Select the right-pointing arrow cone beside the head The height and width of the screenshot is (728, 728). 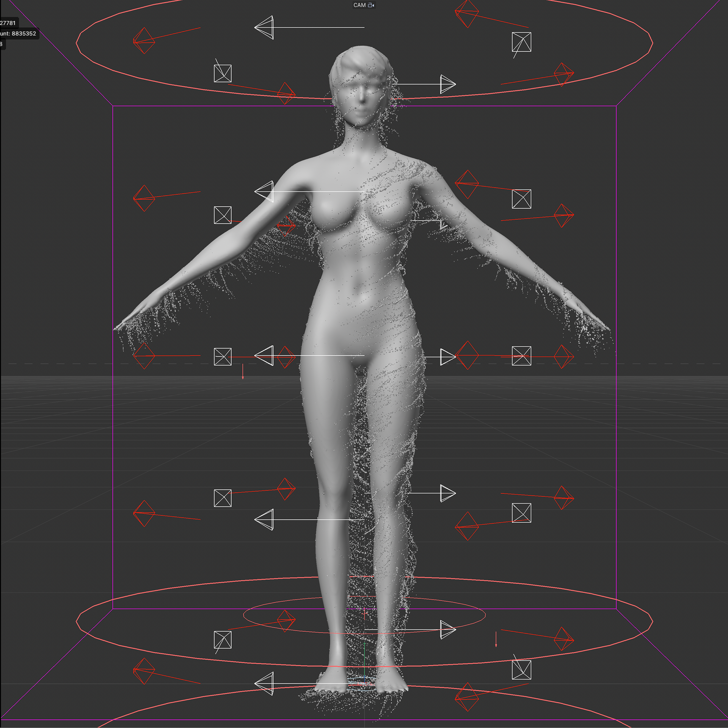point(447,84)
